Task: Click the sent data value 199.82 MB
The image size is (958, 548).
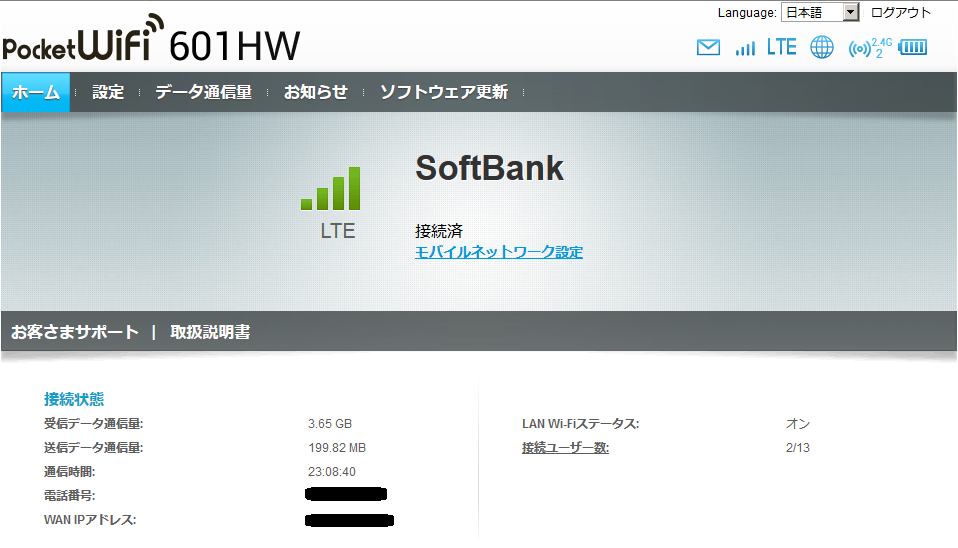Action: coord(337,448)
